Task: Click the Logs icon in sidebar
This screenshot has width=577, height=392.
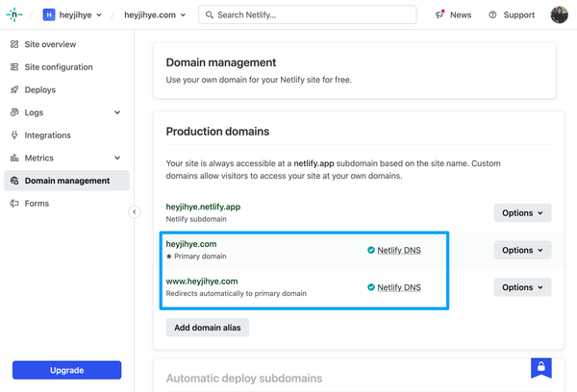Action: click(14, 112)
